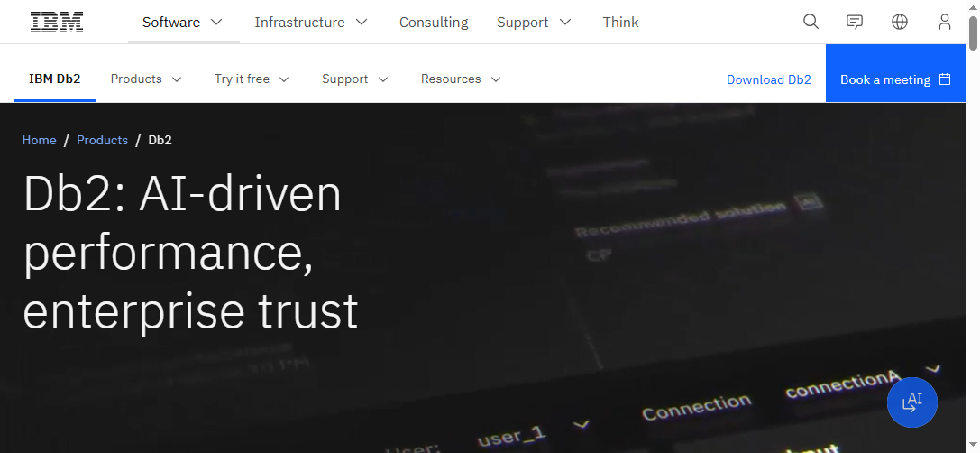Follow the Home breadcrumb link
Screen dimensions: 980x453
point(40,140)
